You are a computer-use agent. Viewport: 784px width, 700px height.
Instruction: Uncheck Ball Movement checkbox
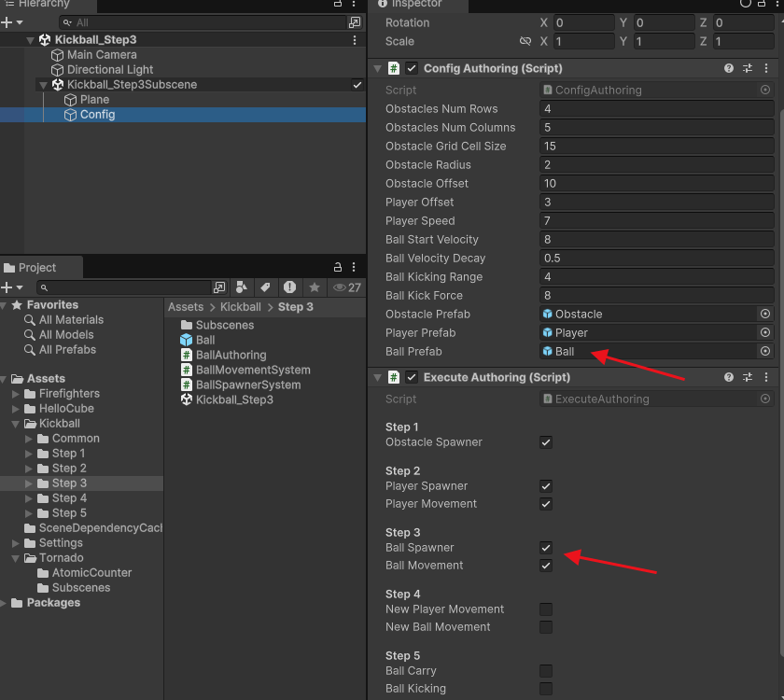coord(546,566)
